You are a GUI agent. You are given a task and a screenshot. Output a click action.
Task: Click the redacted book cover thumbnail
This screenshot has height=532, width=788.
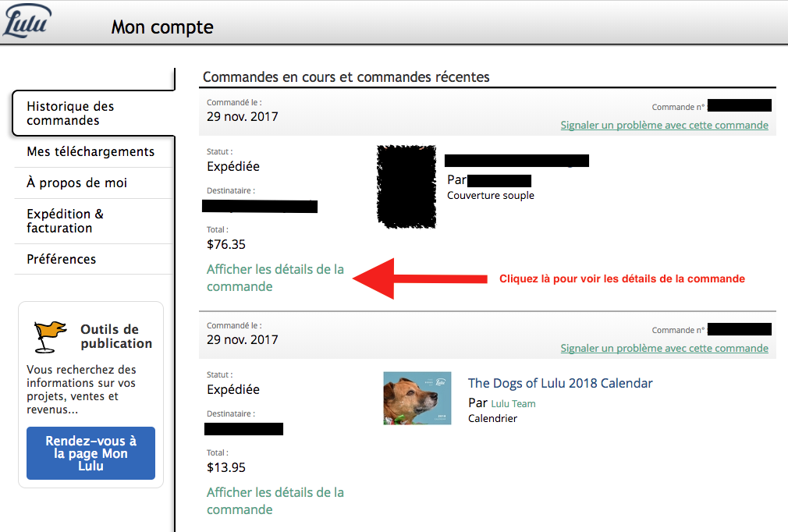click(406, 186)
